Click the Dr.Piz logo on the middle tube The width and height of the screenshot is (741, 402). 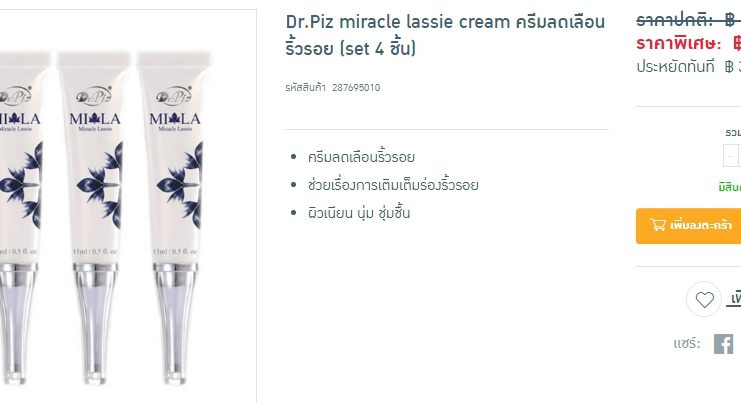pos(94,96)
